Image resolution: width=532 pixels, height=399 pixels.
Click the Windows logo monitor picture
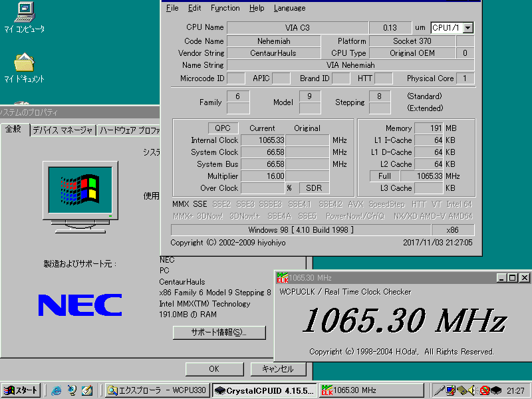[x=80, y=197]
